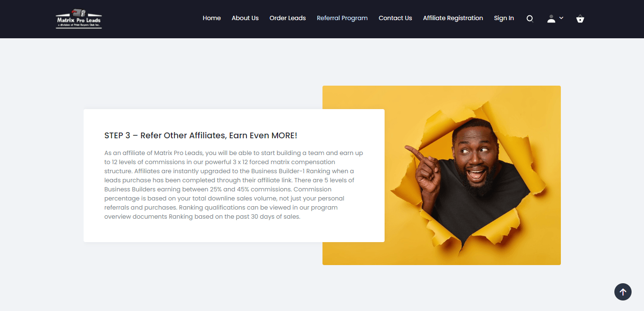
Task: Click the red mailbox graphic in logo
Action: [75, 12]
